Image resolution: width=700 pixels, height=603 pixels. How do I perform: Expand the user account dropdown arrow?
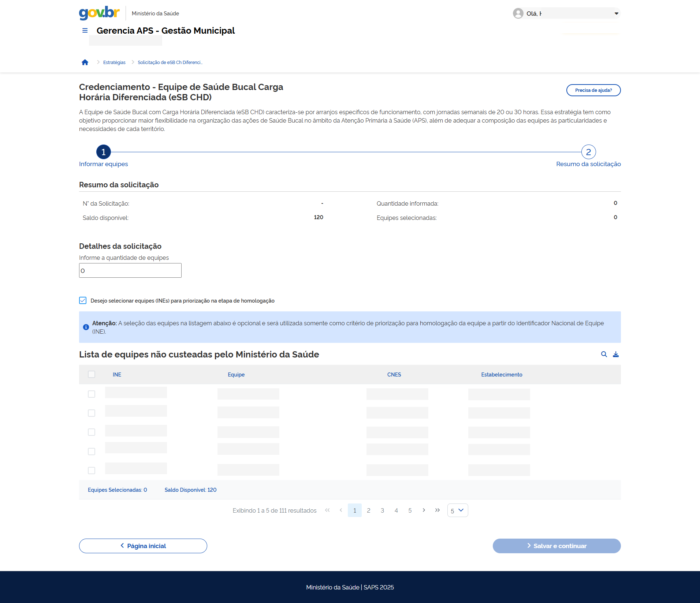pos(616,14)
